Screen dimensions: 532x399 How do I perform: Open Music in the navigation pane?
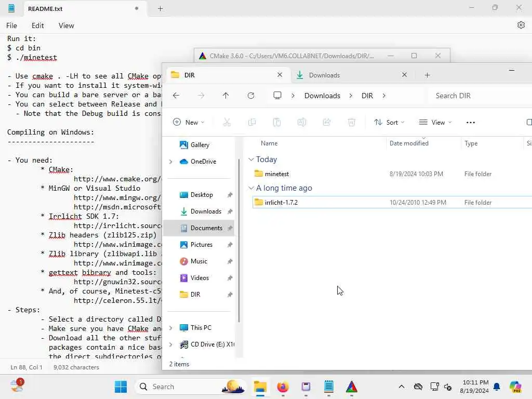click(x=198, y=261)
